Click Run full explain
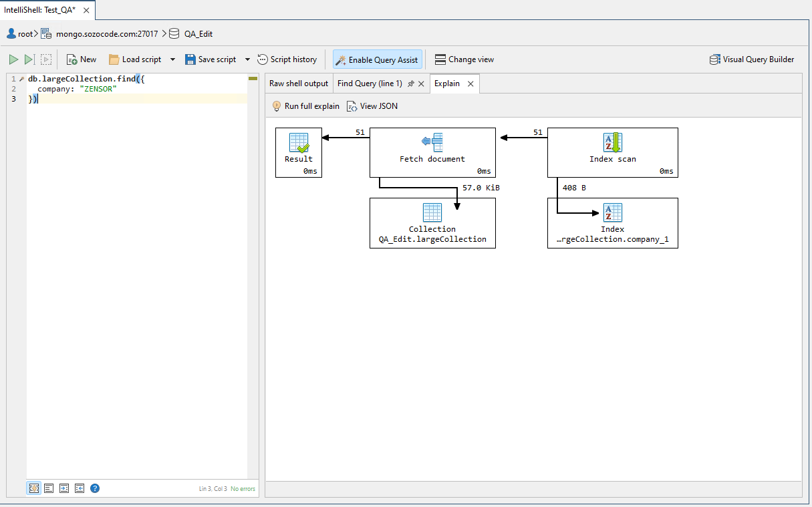 coord(305,106)
